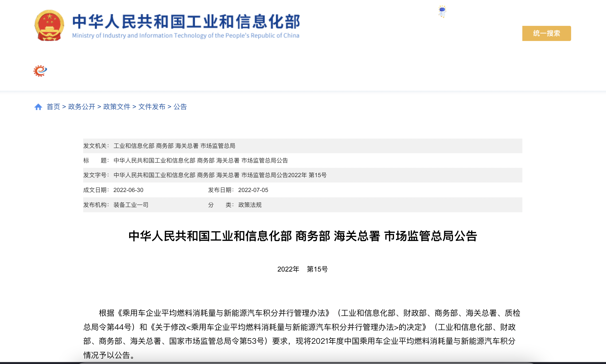Image resolution: width=606 pixels, height=364 pixels.
Task: Open the 政策文件 breadcrumb link
Action: pyautogui.click(x=117, y=107)
